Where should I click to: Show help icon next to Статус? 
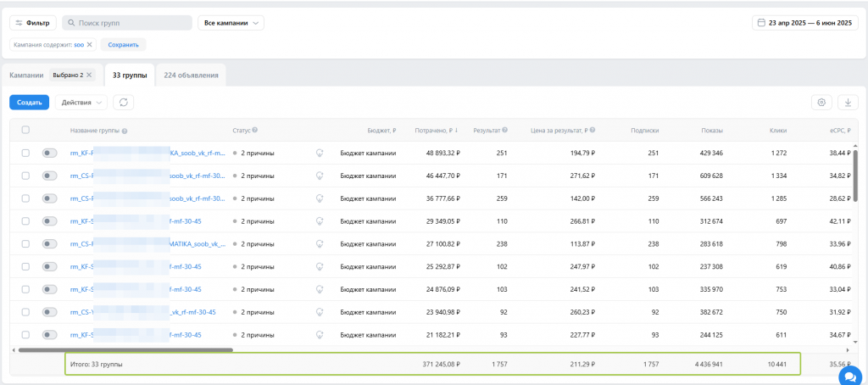pyautogui.click(x=254, y=131)
